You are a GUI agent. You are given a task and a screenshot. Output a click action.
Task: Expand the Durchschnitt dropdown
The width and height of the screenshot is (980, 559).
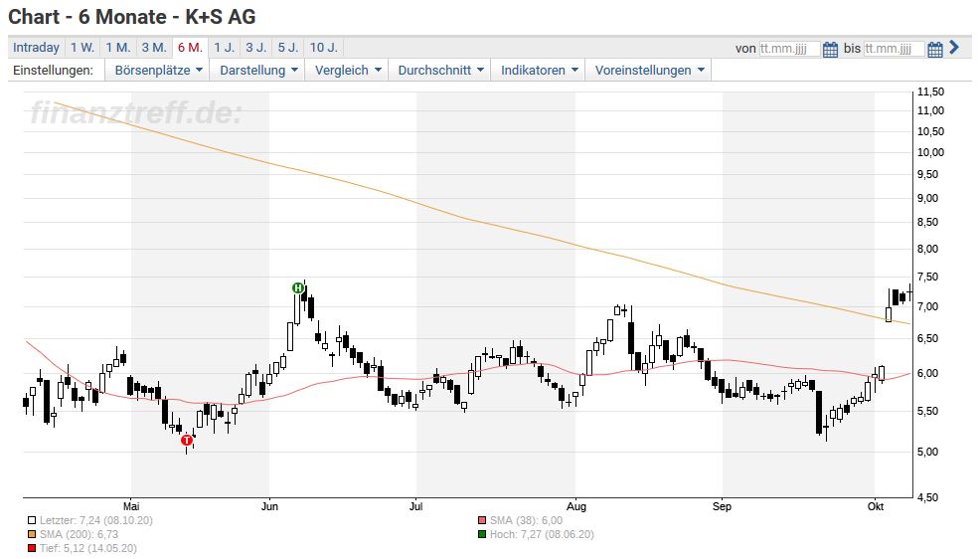coord(440,70)
